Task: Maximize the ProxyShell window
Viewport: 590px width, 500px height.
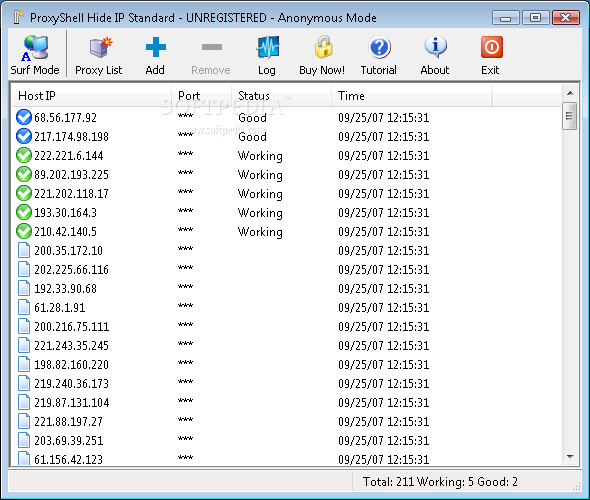Action: [535, 17]
